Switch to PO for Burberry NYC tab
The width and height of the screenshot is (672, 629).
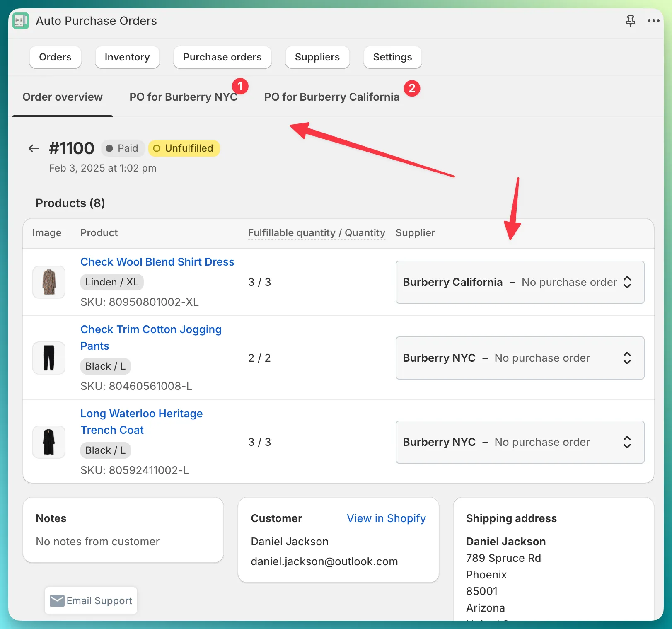(184, 97)
